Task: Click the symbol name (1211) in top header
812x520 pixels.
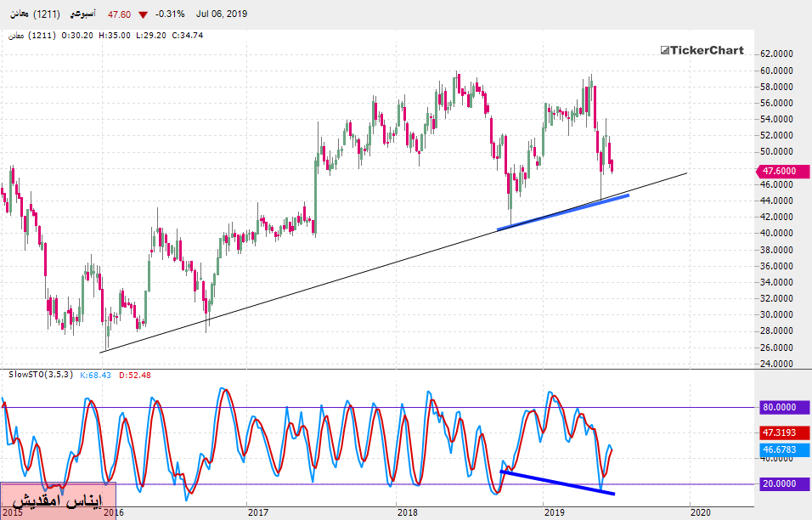Action: [35, 15]
